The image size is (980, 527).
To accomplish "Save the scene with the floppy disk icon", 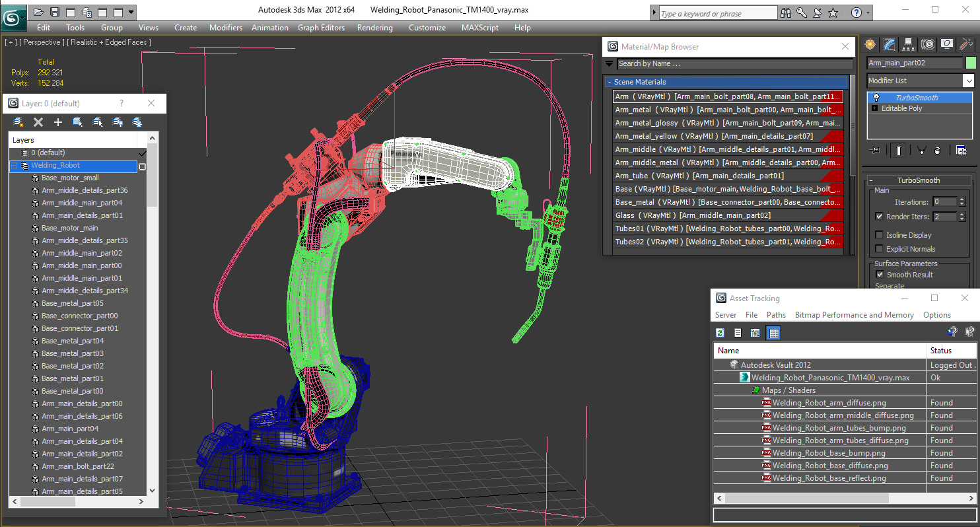I will pos(55,12).
